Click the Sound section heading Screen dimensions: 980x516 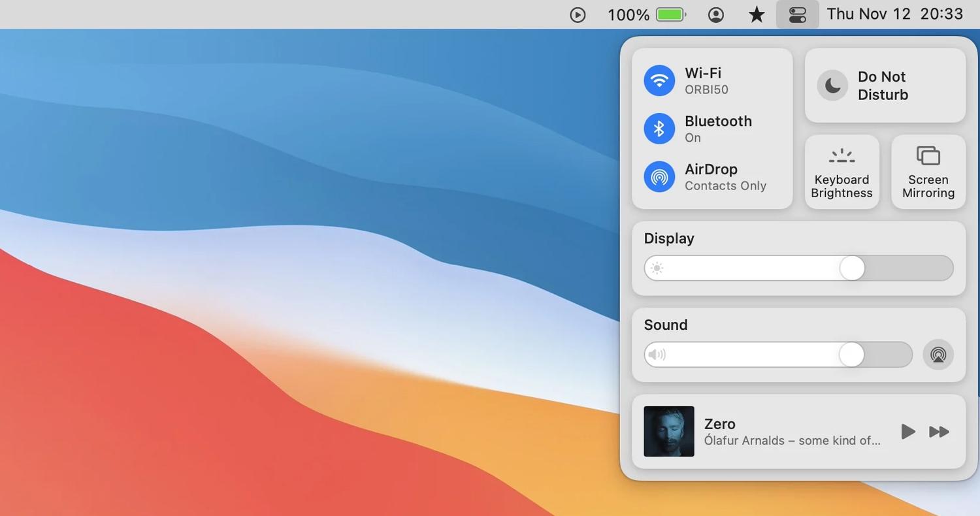click(666, 325)
